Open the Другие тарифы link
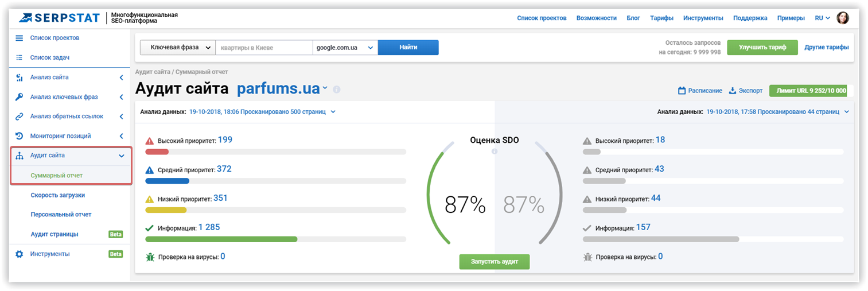Viewport: 868px width, 291px height. point(826,48)
